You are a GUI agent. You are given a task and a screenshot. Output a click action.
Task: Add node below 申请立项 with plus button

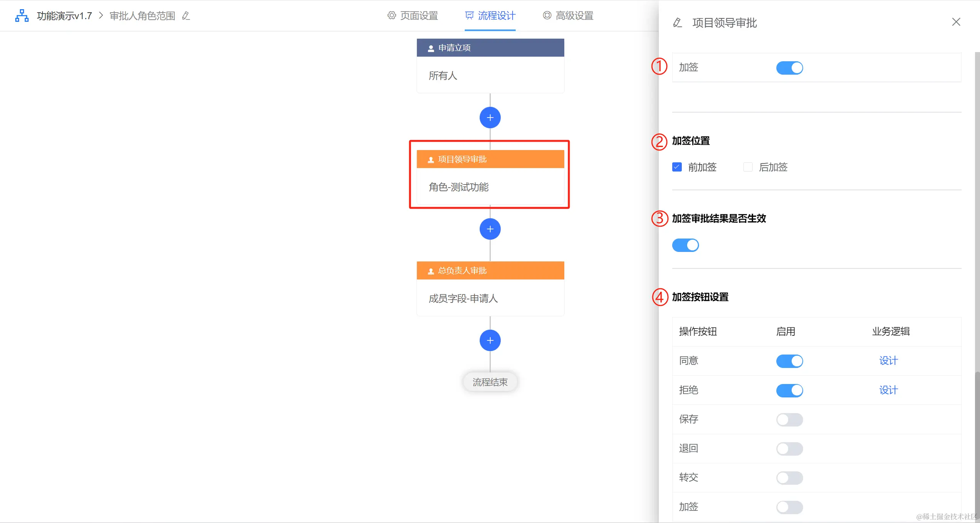[490, 118]
